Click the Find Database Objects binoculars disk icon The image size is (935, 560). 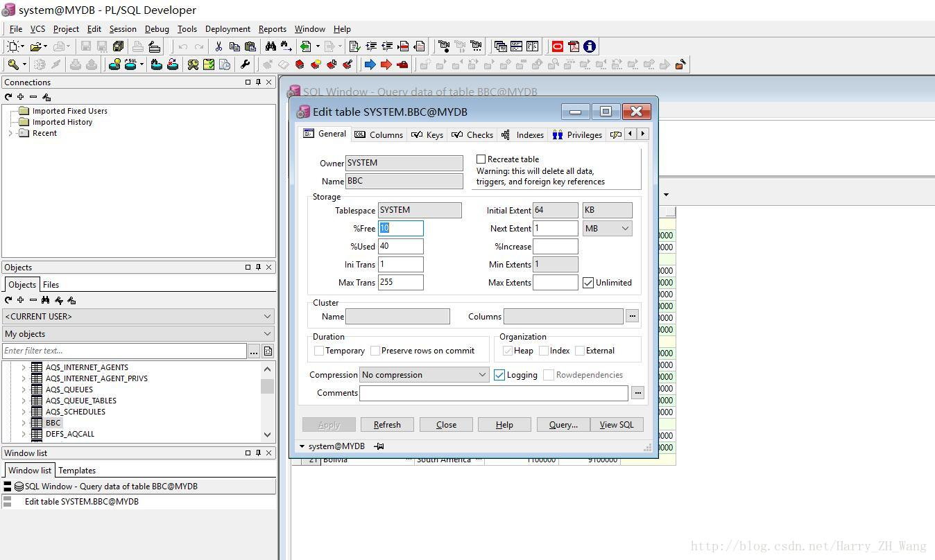[x=157, y=64]
